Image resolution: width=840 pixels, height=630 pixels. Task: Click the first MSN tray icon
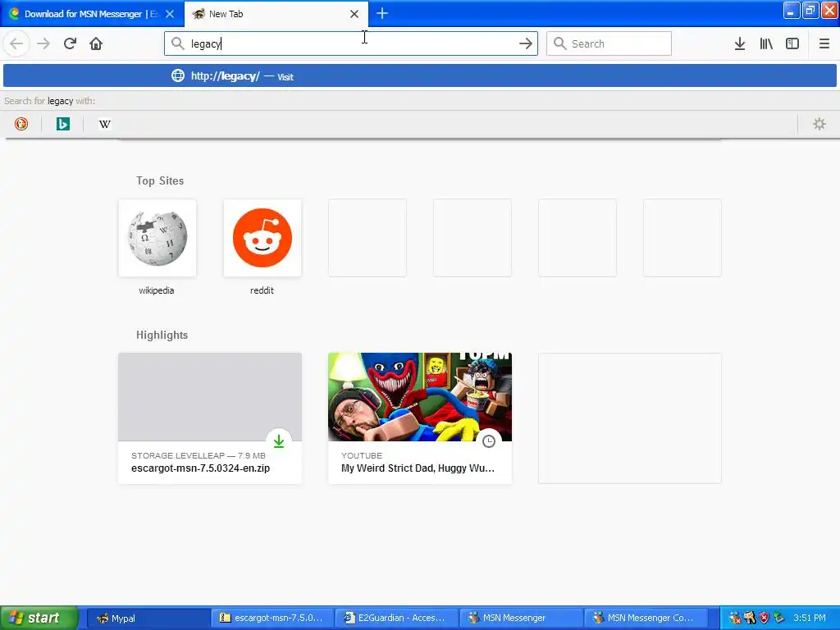click(x=734, y=618)
